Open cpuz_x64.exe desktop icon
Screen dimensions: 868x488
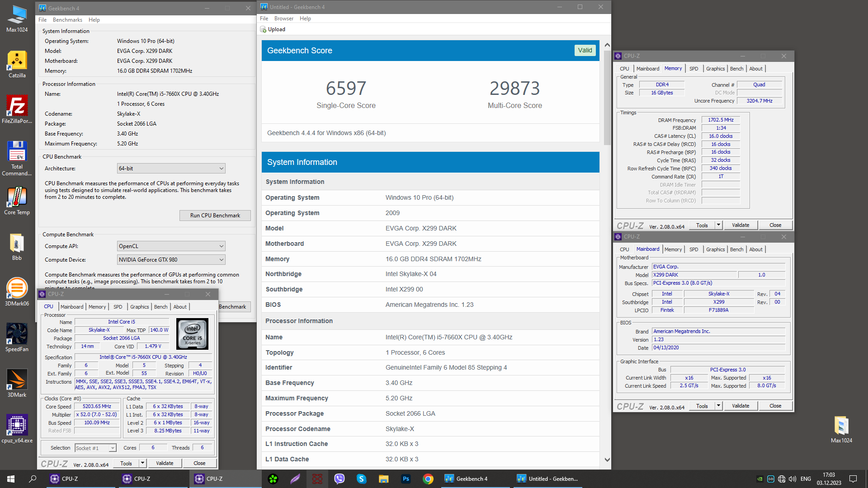tap(17, 429)
